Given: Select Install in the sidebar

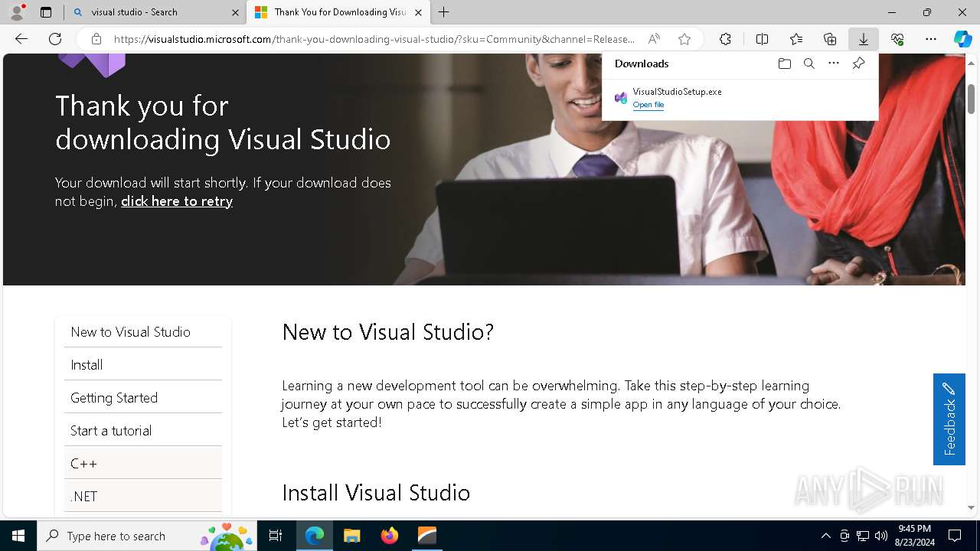Looking at the screenshot, I should coord(143,365).
